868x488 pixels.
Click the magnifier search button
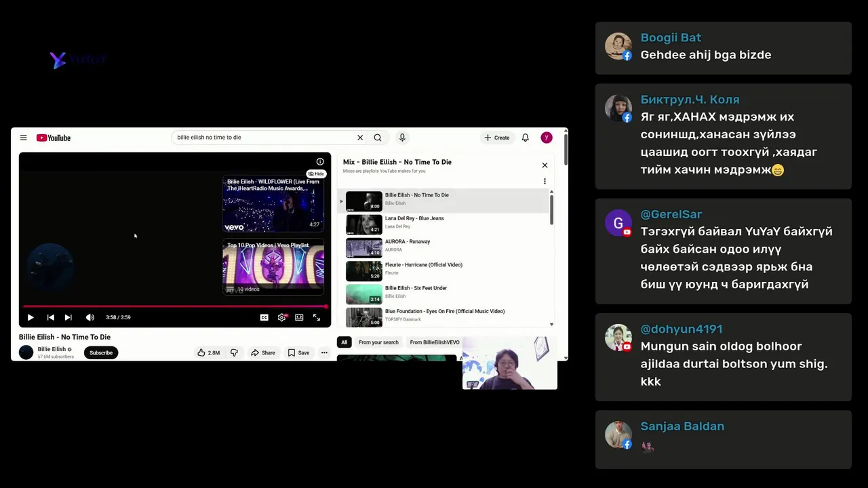pyautogui.click(x=378, y=138)
